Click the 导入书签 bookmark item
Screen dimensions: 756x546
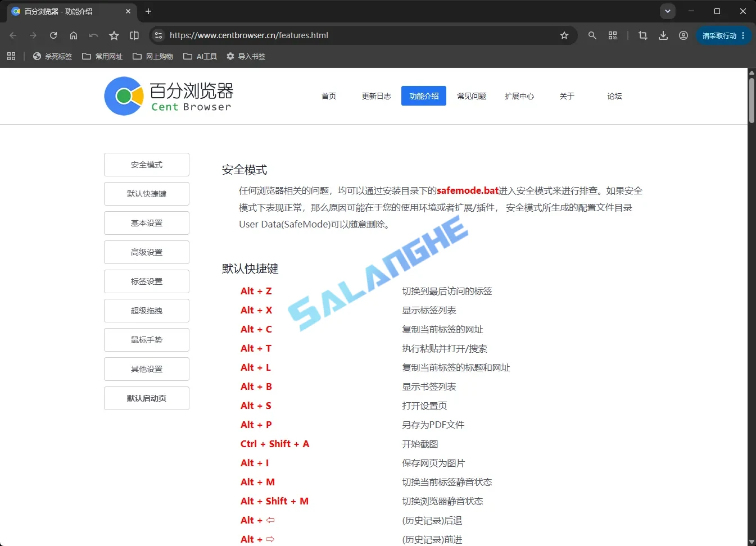pyautogui.click(x=246, y=56)
